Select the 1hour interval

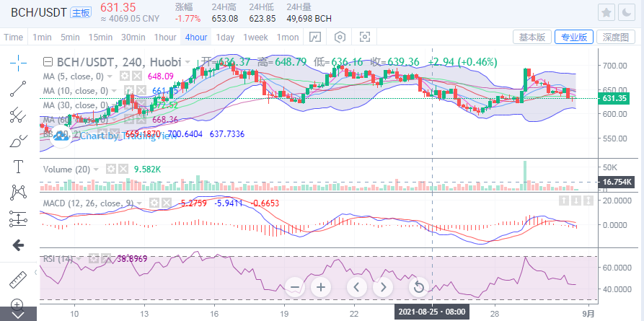pos(165,38)
